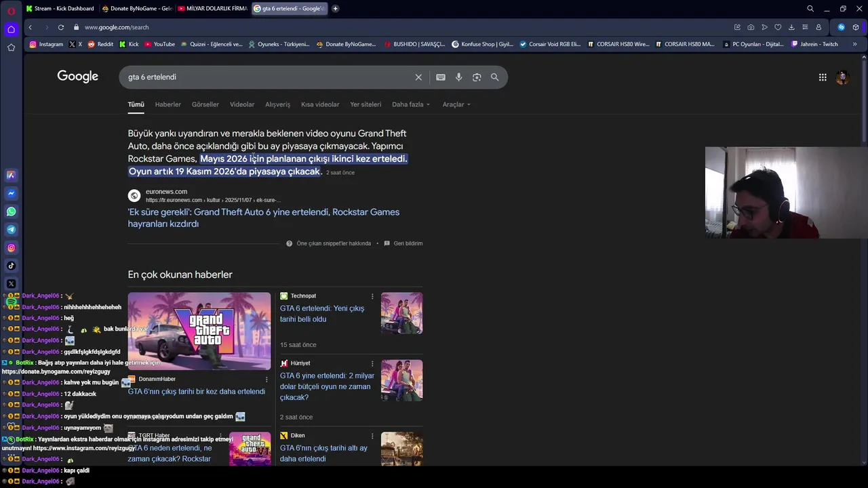Open sidebar bookmarks star icon
The width and height of the screenshot is (868, 488).
(x=11, y=47)
